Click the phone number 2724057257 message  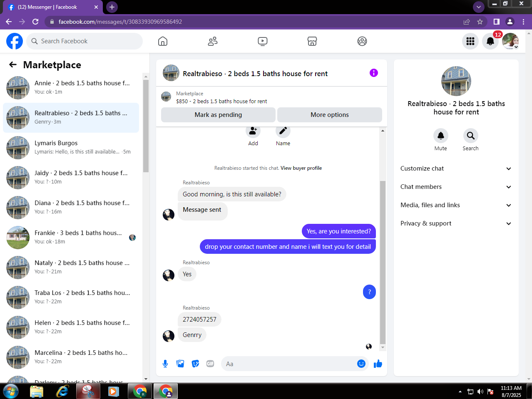[199, 320]
